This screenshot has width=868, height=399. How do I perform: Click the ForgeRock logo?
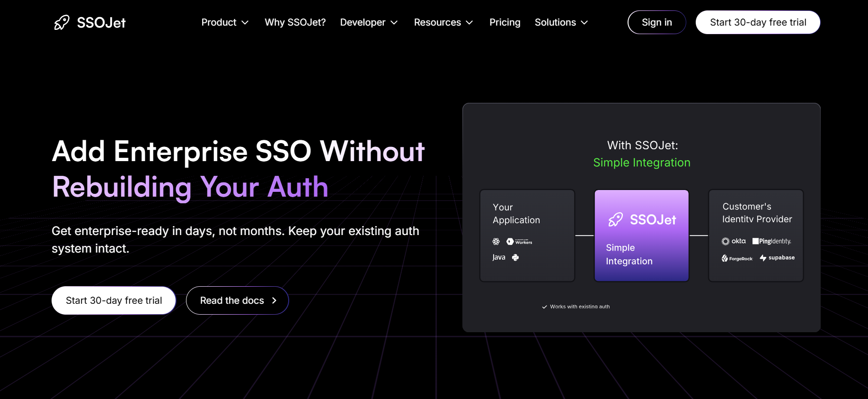click(x=737, y=258)
